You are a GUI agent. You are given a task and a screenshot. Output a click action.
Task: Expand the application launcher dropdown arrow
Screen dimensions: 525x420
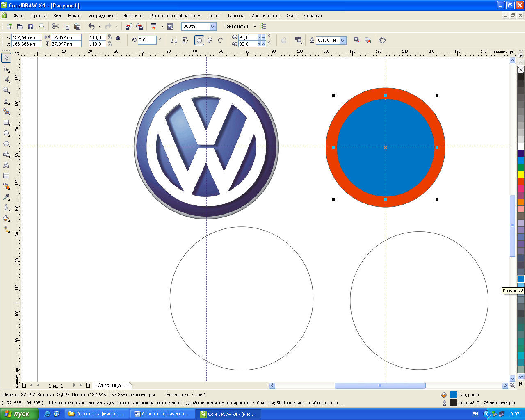[162, 26]
